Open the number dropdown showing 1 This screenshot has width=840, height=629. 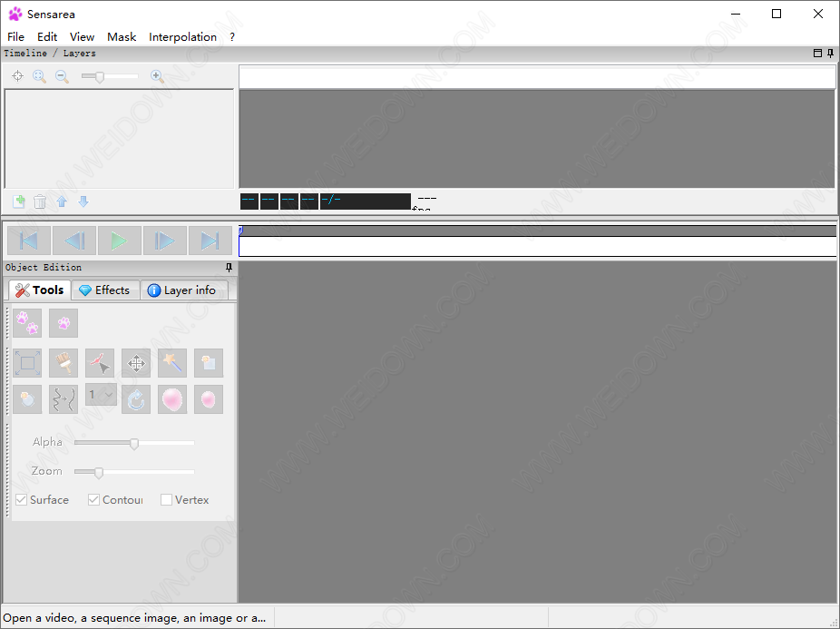pos(101,395)
